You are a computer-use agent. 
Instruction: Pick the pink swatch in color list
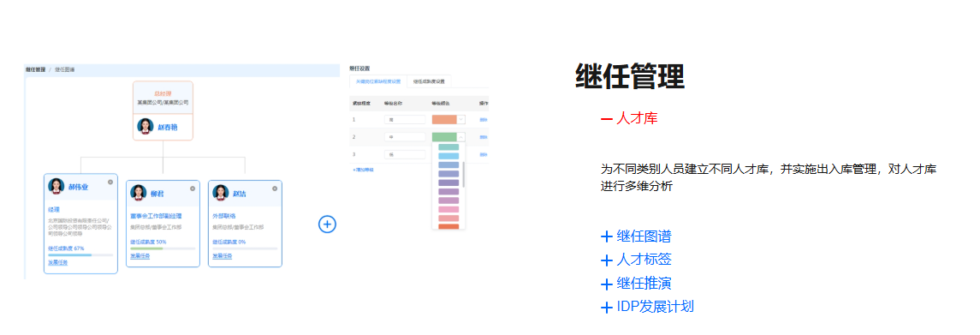point(448,210)
